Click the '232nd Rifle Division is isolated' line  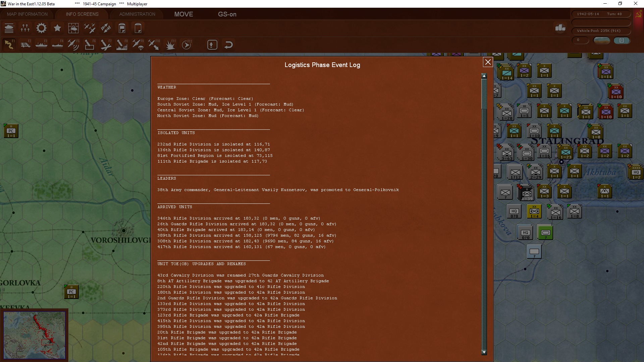tap(213, 144)
